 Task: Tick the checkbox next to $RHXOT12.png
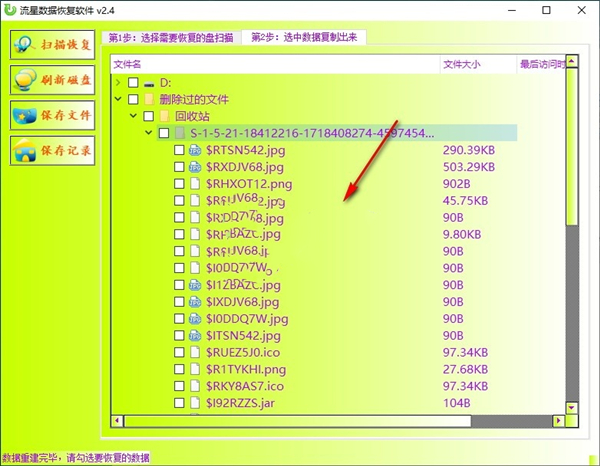[179, 184]
